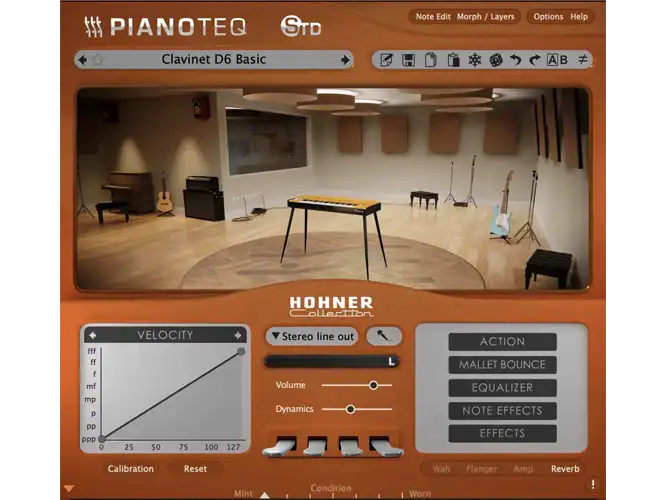Click the velocity curve top-right point
The width and height of the screenshot is (667, 500).
point(241,351)
